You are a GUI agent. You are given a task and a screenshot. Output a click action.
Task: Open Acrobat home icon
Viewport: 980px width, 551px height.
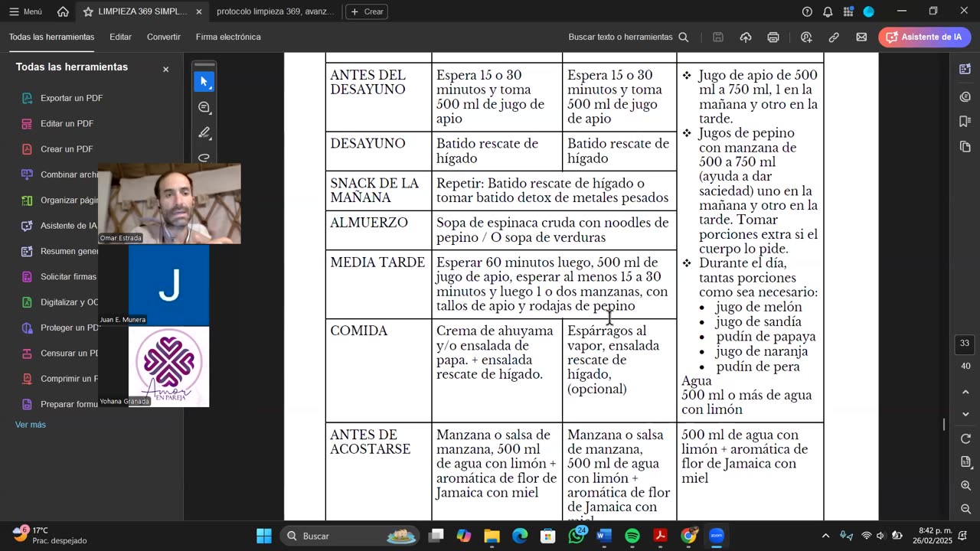coord(63,11)
